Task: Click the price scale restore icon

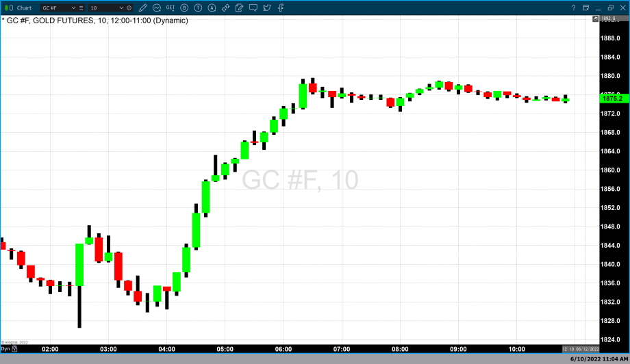Action: click(595, 19)
